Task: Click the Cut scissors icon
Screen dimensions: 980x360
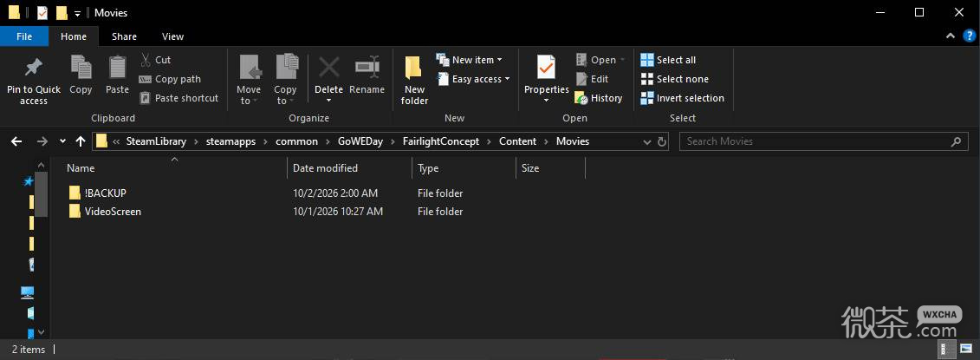Action: (x=145, y=60)
